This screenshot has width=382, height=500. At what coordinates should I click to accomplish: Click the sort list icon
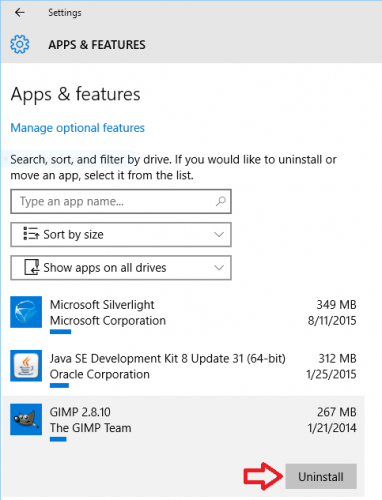click(x=31, y=234)
